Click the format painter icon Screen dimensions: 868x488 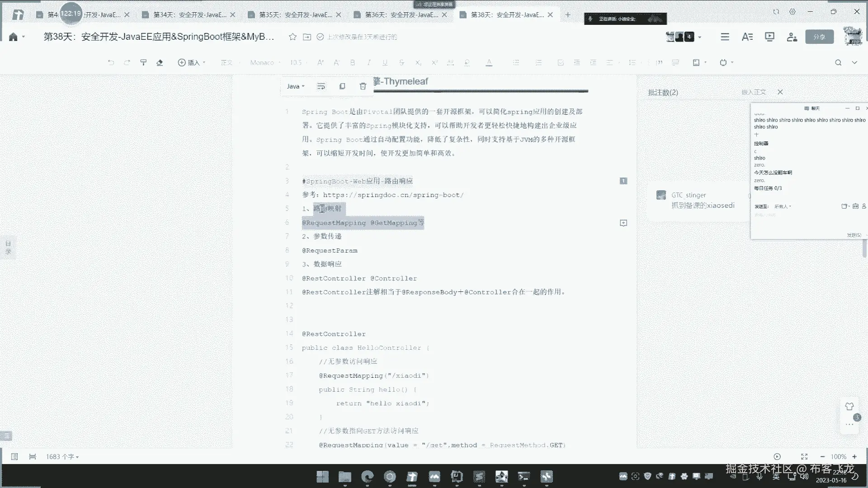click(143, 62)
